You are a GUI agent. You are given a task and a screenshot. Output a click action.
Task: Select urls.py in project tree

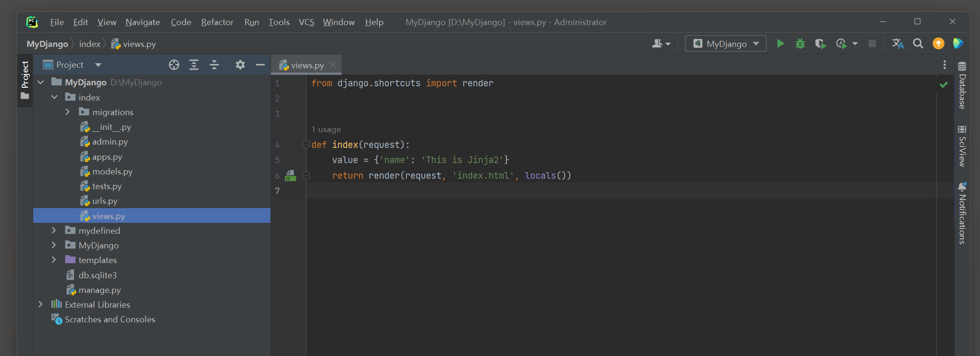point(105,201)
